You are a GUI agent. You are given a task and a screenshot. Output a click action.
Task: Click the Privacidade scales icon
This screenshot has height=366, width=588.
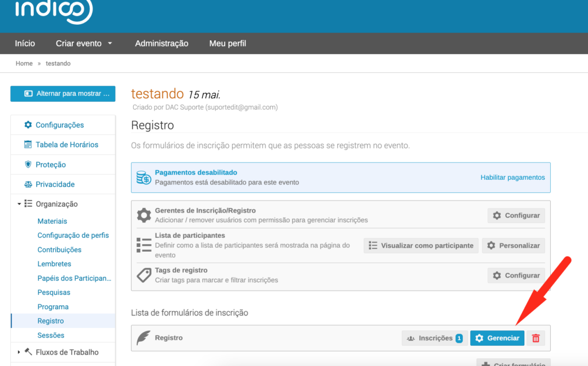point(28,184)
